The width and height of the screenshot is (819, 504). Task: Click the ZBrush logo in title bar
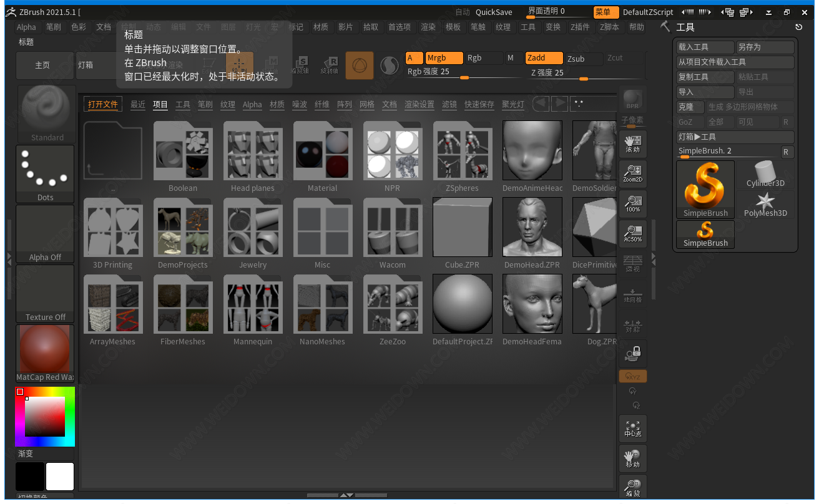pos(11,12)
